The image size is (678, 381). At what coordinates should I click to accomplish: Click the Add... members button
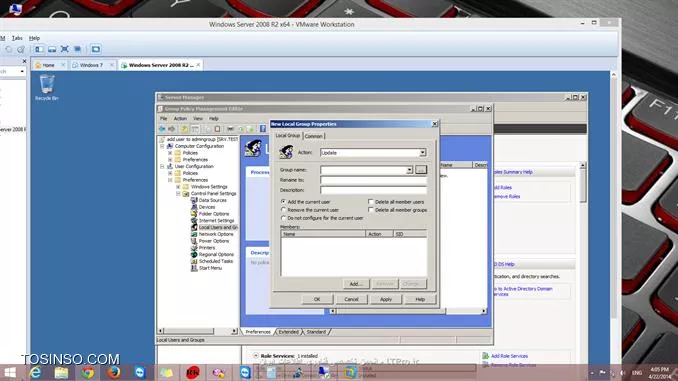356,284
